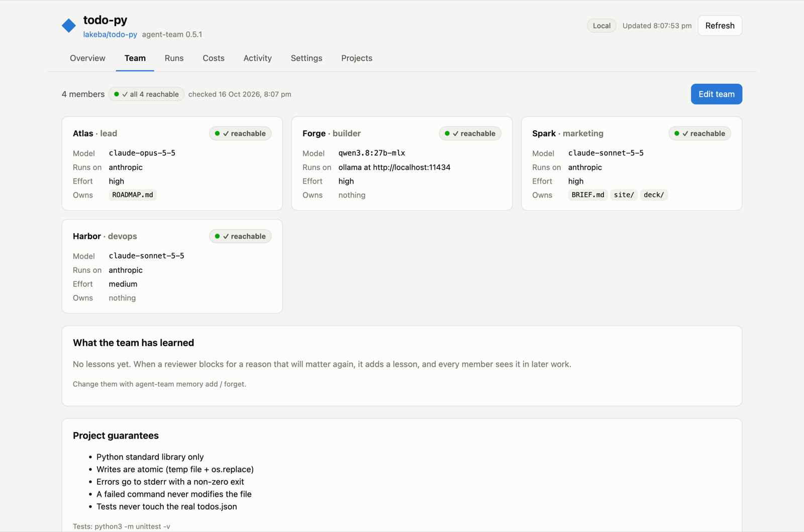This screenshot has width=804, height=532.
Task: Select the Forge · builder member name
Action: pos(332,134)
